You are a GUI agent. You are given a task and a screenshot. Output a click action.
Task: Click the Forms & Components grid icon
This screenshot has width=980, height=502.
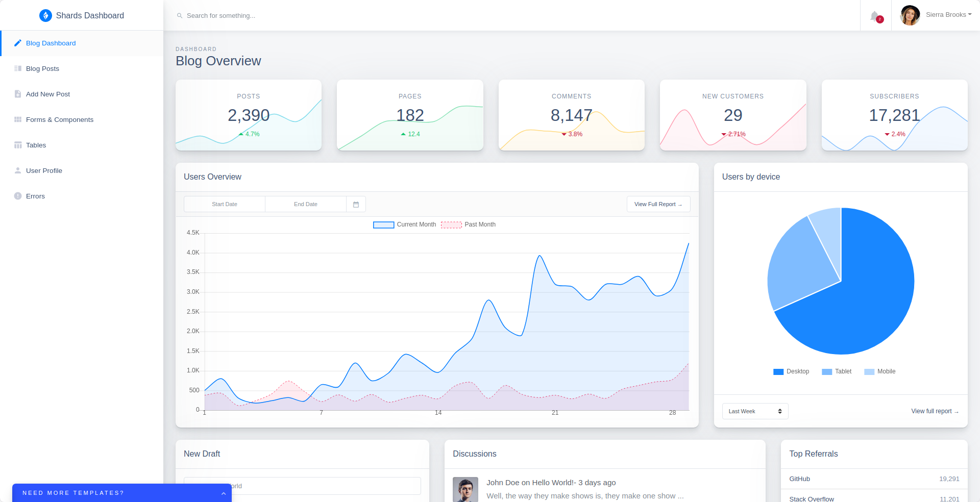pos(18,119)
